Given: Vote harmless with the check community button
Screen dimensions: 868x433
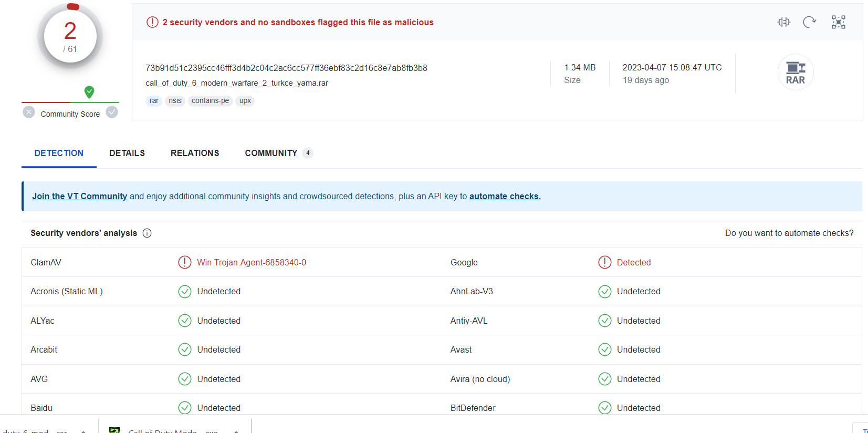Looking at the screenshot, I should pos(112,112).
